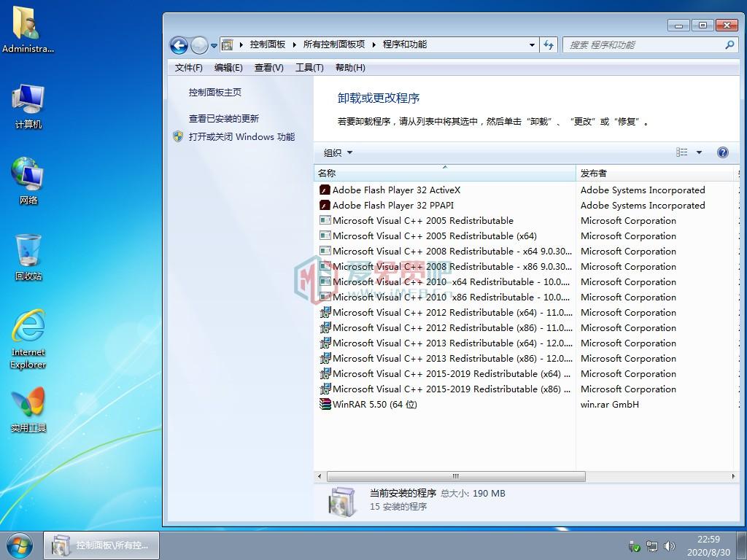The image size is (747, 560).
Task: Select the Administrator desktop folder icon
Action: click(28, 29)
